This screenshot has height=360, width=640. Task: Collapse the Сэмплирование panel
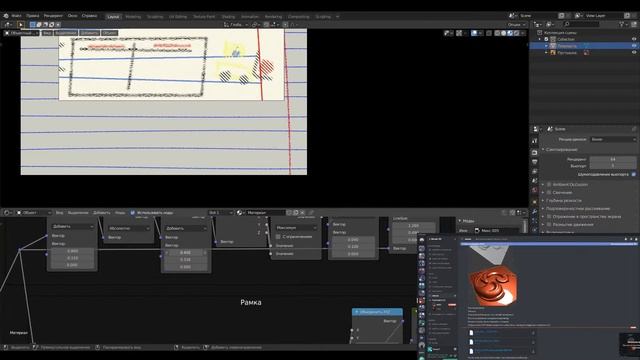coord(562,150)
